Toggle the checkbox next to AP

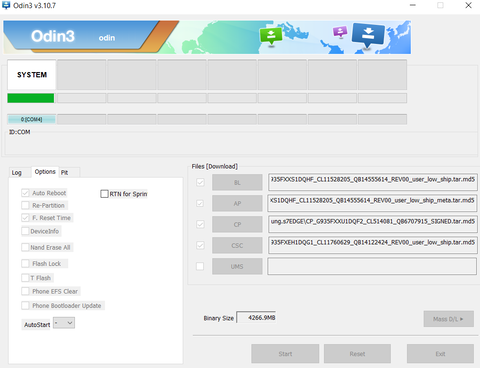pyautogui.click(x=200, y=203)
